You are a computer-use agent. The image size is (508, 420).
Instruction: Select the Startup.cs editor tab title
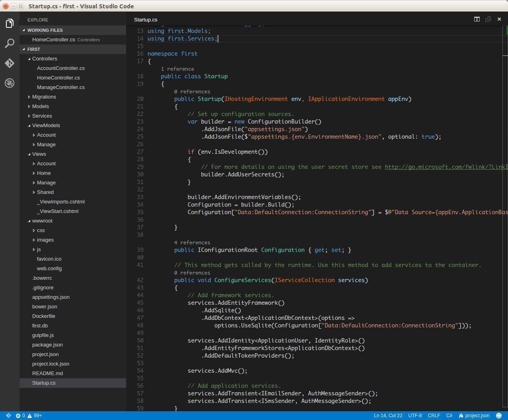pyautogui.click(x=146, y=19)
